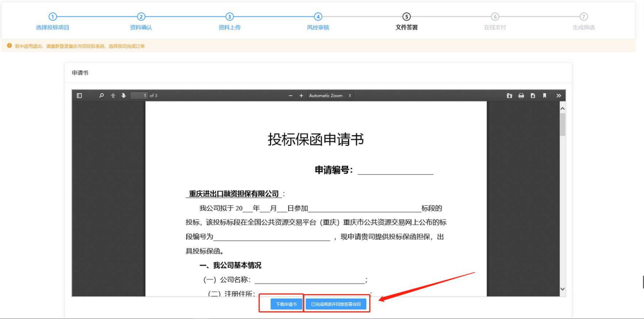Click 已完成阅读并同意签署合同 button
The height and width of the screenshot is (319, 644).
coord(335,304)
